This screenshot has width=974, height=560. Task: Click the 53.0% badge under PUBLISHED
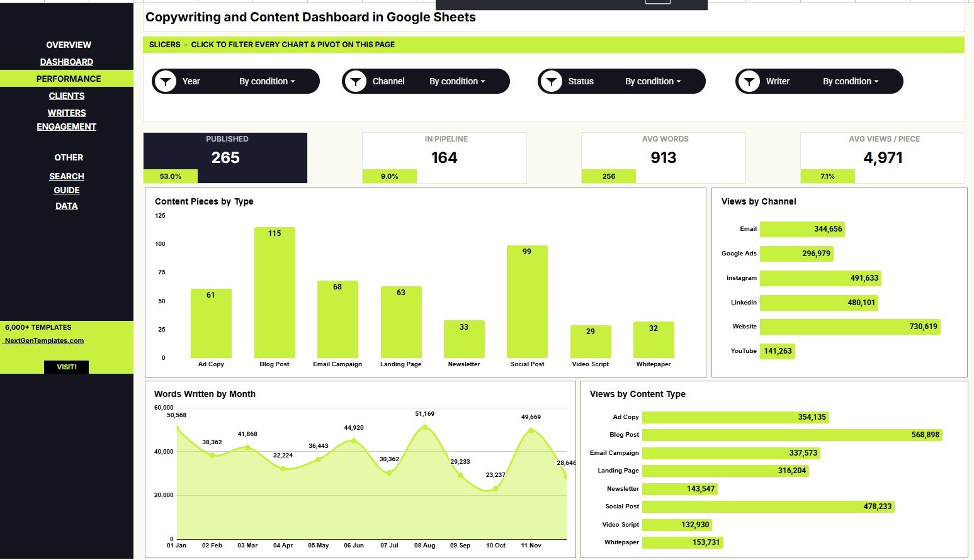click(x=171, y=176)
